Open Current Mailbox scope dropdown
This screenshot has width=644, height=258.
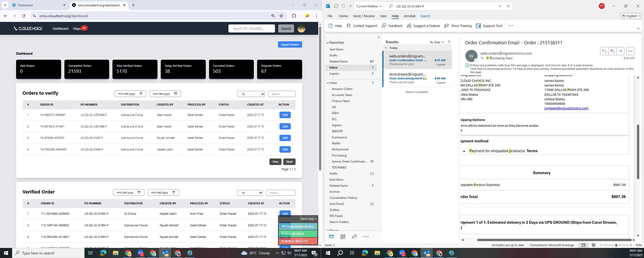coord(369,6)
